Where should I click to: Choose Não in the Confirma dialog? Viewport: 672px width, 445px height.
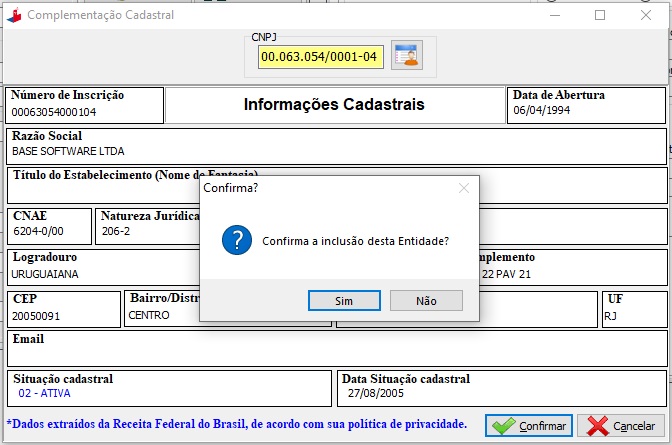pos(426,301)
